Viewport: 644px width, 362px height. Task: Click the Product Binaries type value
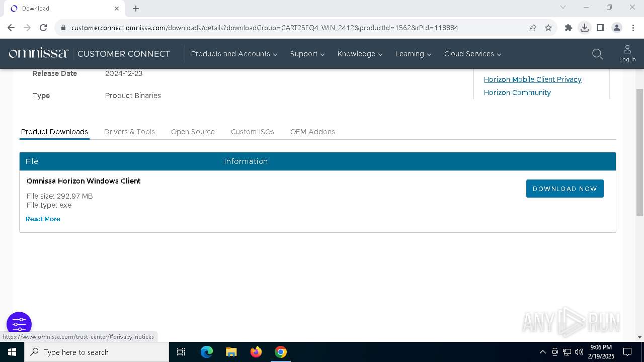click(x=133, y=96)
